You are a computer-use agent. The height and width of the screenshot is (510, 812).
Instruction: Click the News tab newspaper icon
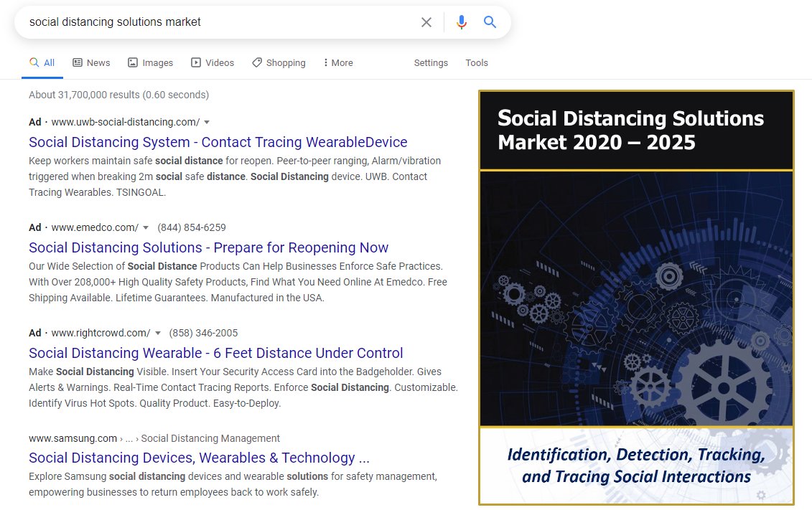pyautogui.click(x=78, y=62)
